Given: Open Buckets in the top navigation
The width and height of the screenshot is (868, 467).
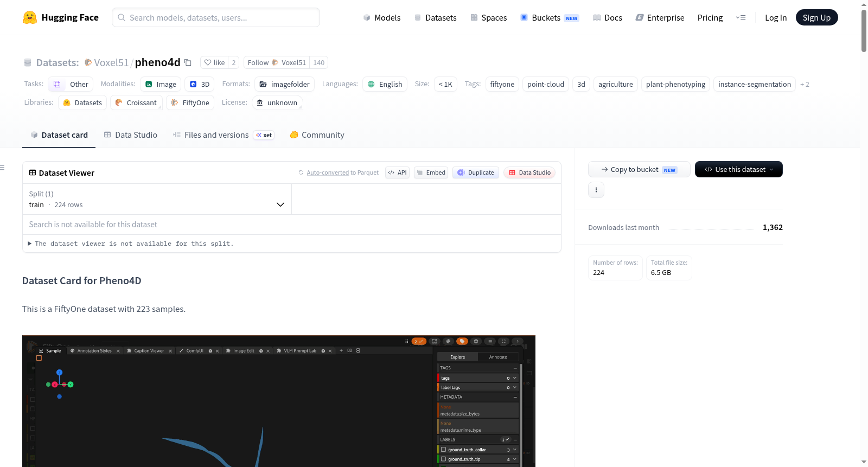Looking at the screenshot, I should point(550,18).
